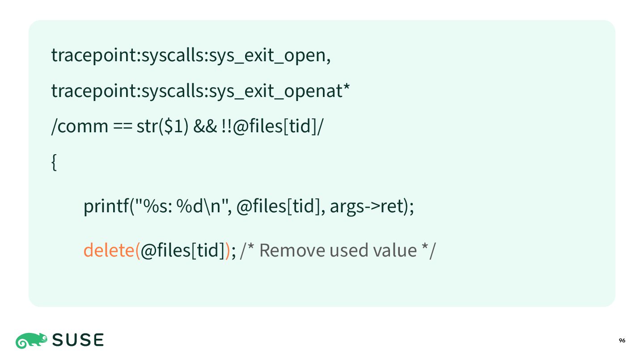Click the printf function name
This screenshot has width=644, height=362.
tap(104, 207)
